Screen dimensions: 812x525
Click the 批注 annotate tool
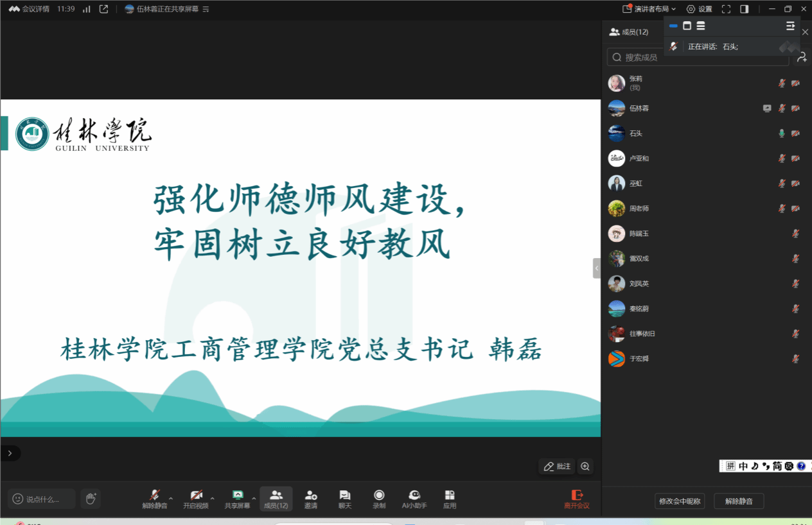click(x=557, y=467)
